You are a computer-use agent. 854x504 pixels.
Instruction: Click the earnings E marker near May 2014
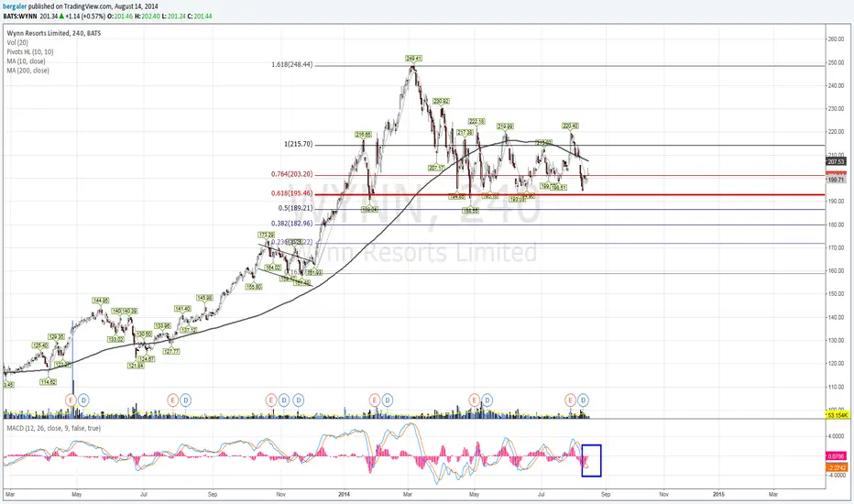coord(474,400)
